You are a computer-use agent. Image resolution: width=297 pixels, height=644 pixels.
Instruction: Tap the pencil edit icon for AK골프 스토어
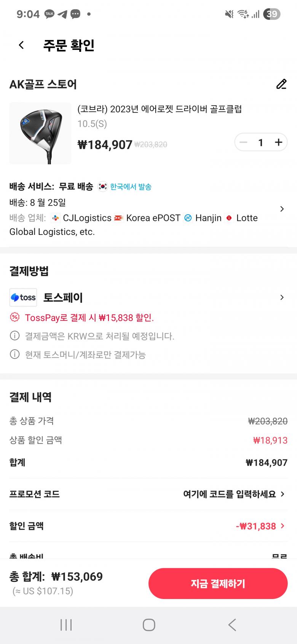(281, 84)
